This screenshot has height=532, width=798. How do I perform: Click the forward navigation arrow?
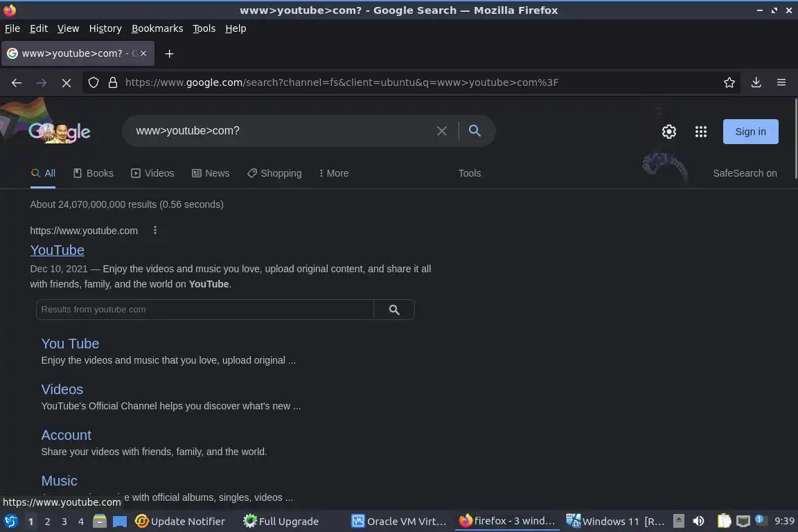(x=42, y=82)
